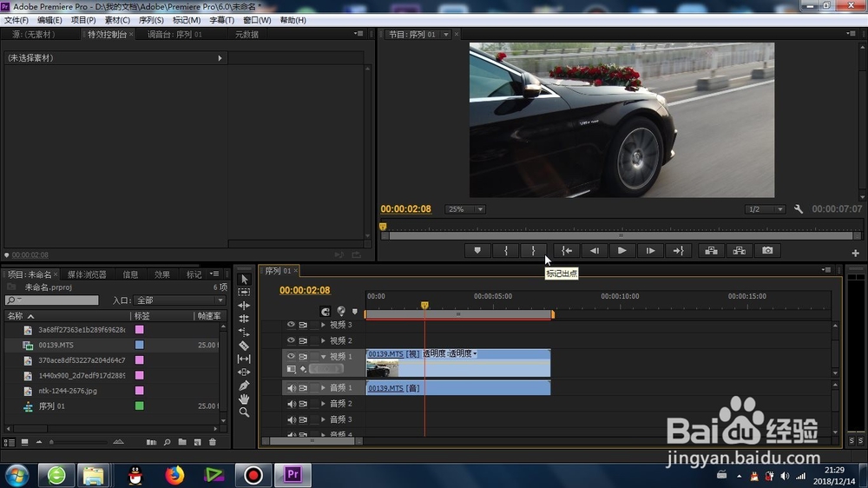The image size is (868, 488).
Task: Select the Rolling Edit tool
Action: (244, 319)
